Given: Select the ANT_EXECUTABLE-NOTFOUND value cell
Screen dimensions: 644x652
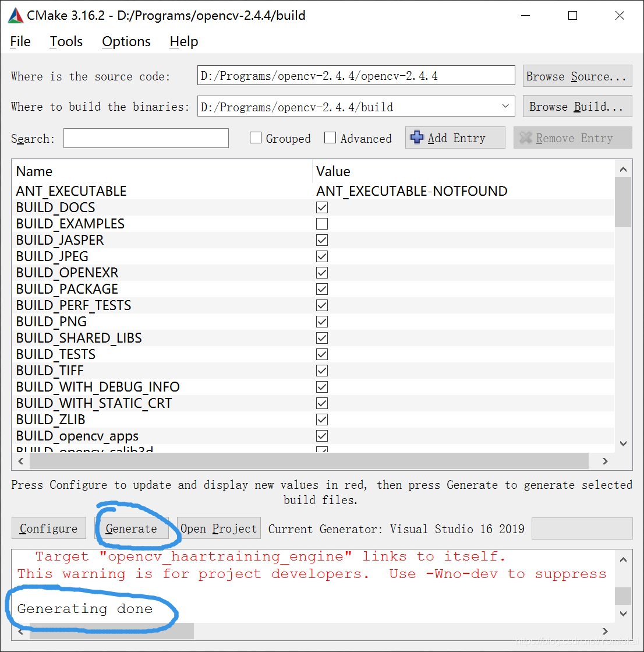Looking at the screenshot, I should coord(412,191).
